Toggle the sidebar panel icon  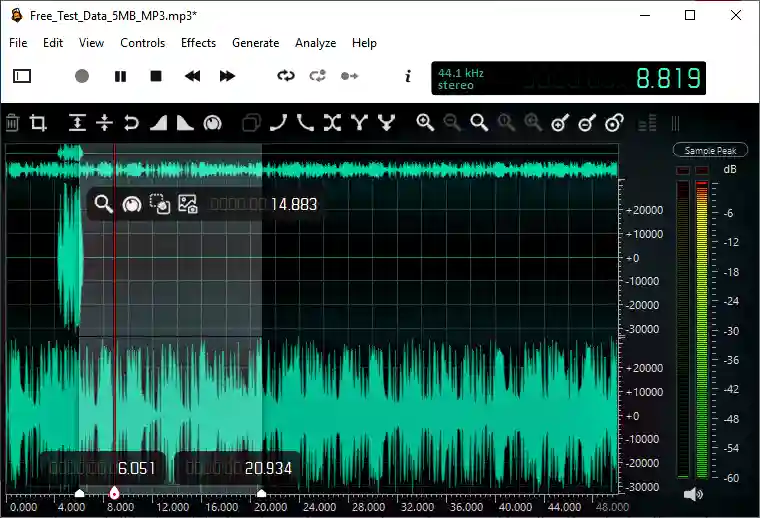point(22,76)
